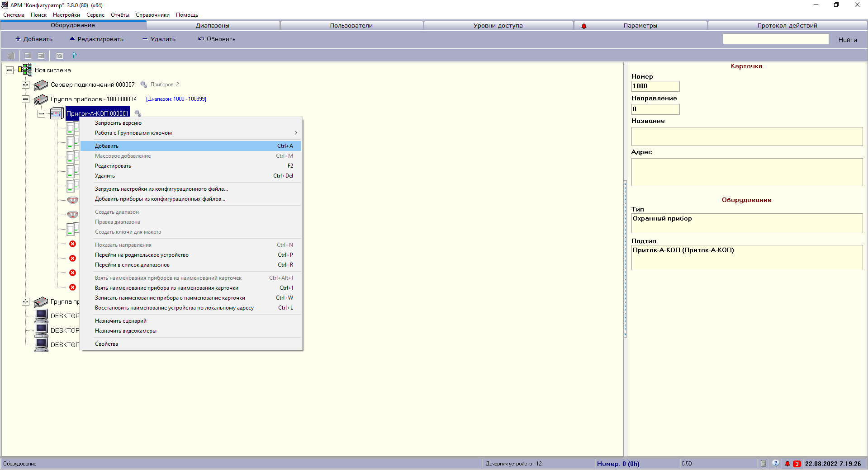Click the red badge showing 3 alarms
Screen dimensions: 868x470
(797, 464)
